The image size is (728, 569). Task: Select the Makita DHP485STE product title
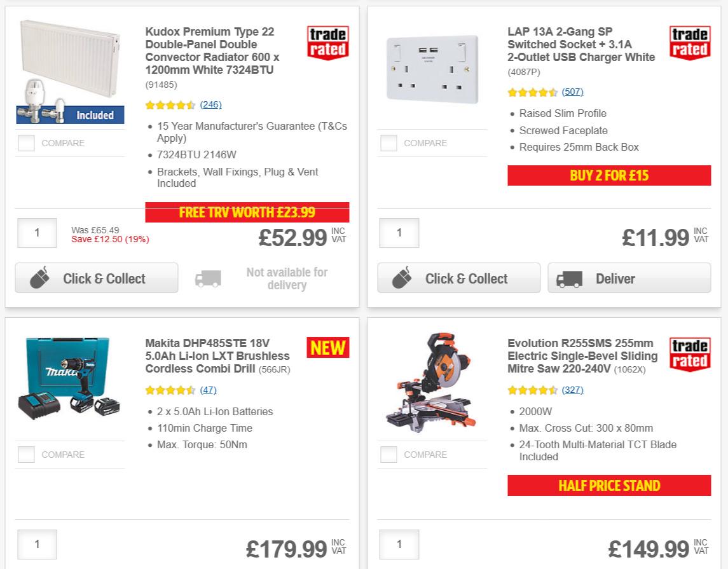tap(215, 349)
